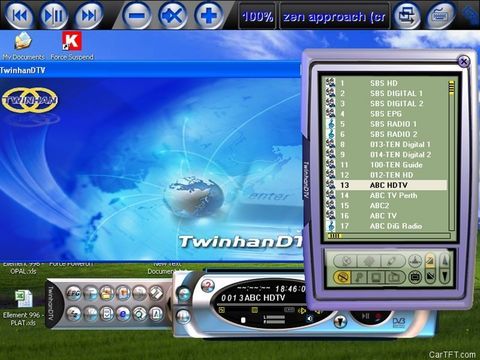Select channel 8 013-TEN Digital 1
The height and width of the screenshot is (360, 480).
[x=386, y=144]
